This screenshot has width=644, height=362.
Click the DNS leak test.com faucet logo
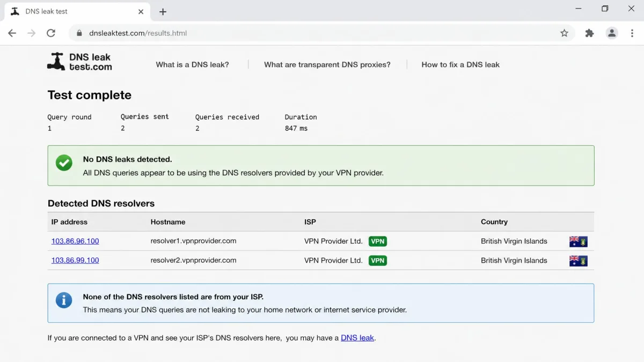pyautogui.click(x=79, y=62)
